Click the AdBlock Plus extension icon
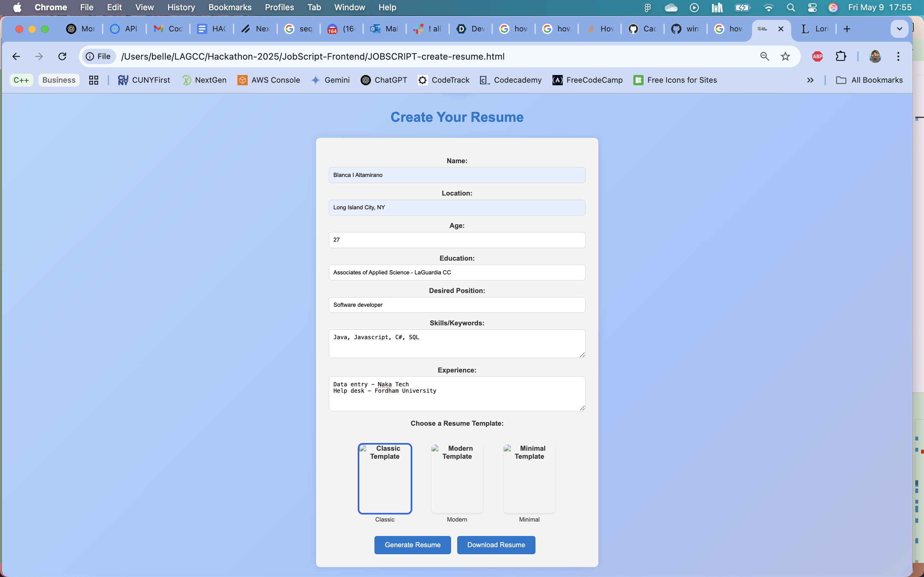 click(x=817, y=56)
